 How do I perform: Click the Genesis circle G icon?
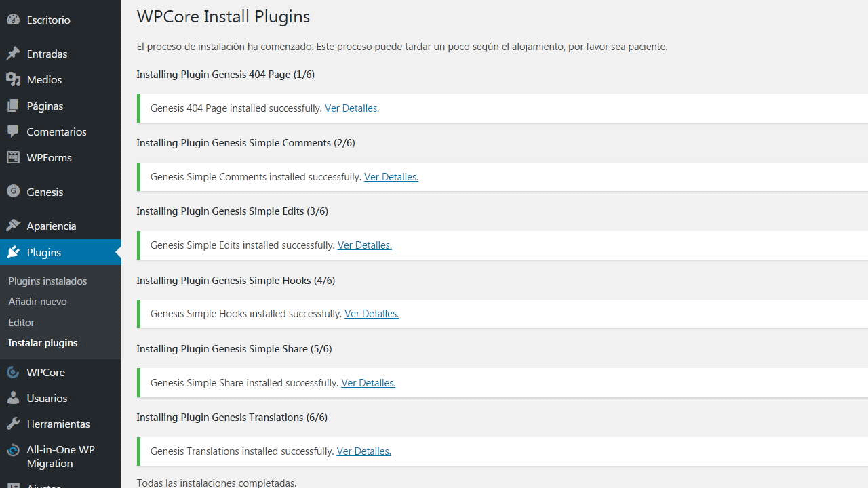click(x=14, y=192)
